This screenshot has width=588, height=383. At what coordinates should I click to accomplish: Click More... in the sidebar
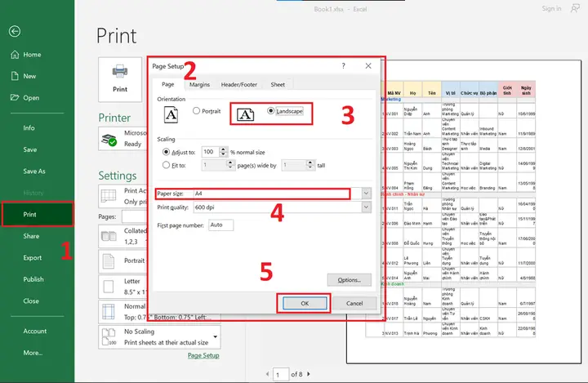coord(33,353)
